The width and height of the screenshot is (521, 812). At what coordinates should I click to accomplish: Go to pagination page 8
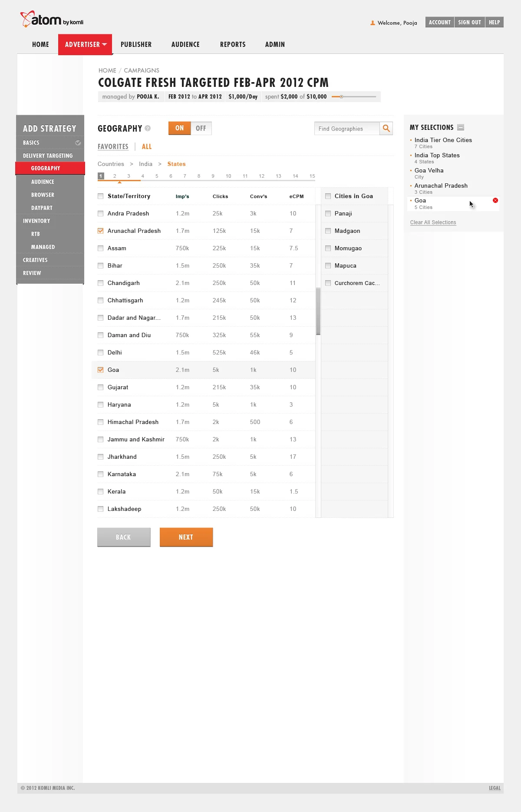(x=199, y=176)
